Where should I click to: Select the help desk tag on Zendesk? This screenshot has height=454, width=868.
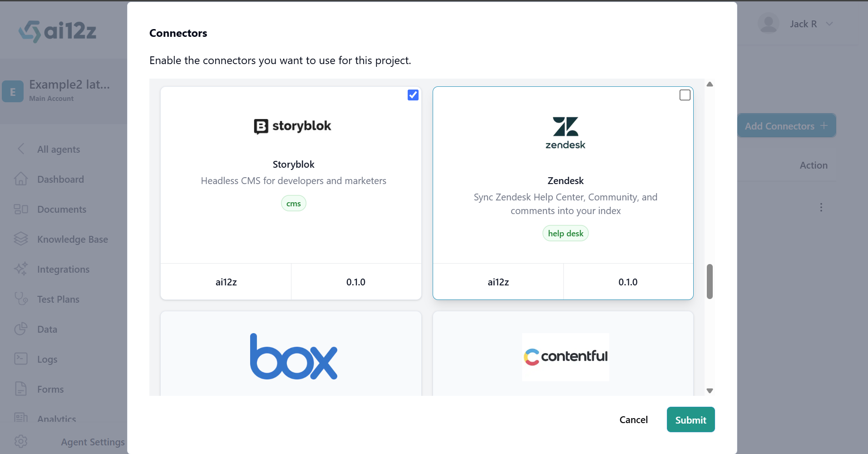click(565, 233)
